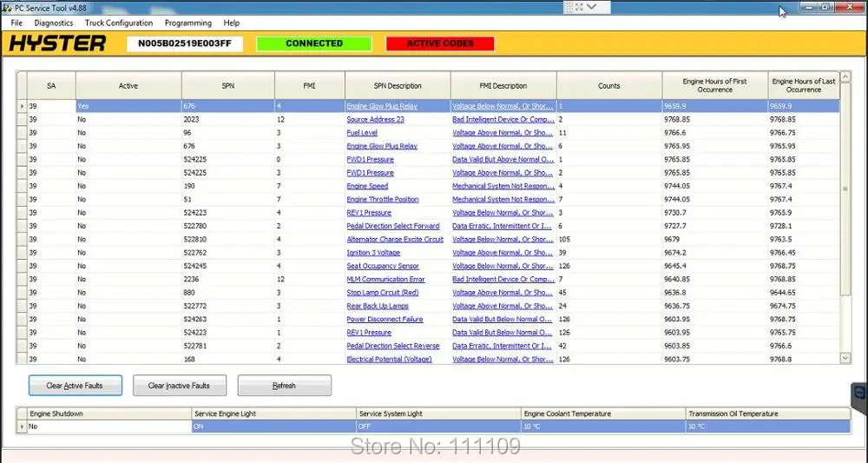The height and width of the screenshot is (463, 868).
Task: Click the ACTIVE CODES red indicator
Action: 440,43
